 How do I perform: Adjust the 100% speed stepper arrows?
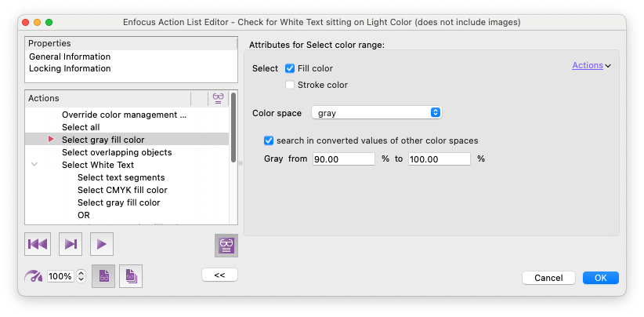pyautogui.click(x=81, y=276)
